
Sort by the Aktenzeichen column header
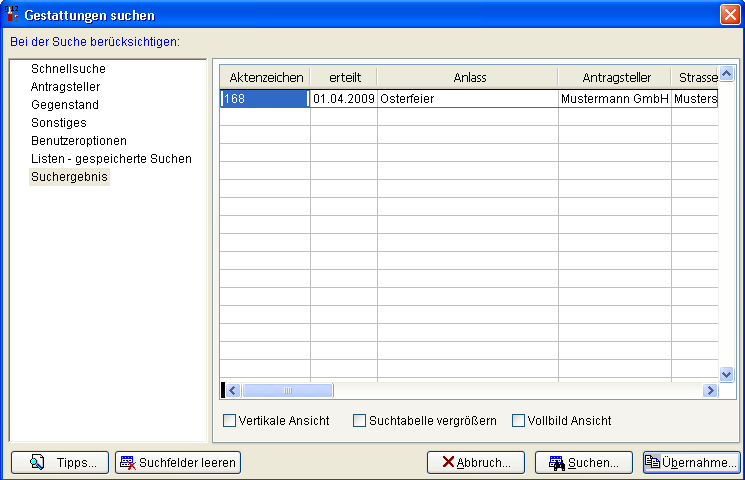[266, 78]
